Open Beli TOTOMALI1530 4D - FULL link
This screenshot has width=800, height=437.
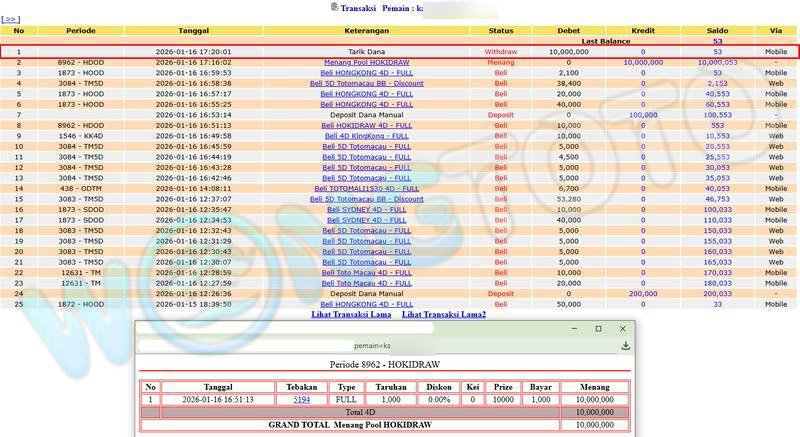pos(367,188)
